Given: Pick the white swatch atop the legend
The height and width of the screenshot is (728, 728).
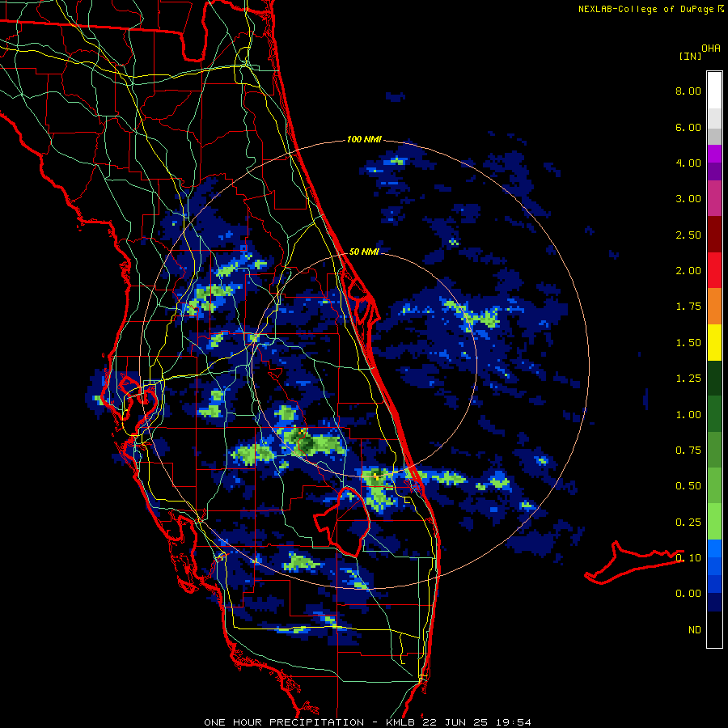Looking at the screenshot, I should pos(714,91).
